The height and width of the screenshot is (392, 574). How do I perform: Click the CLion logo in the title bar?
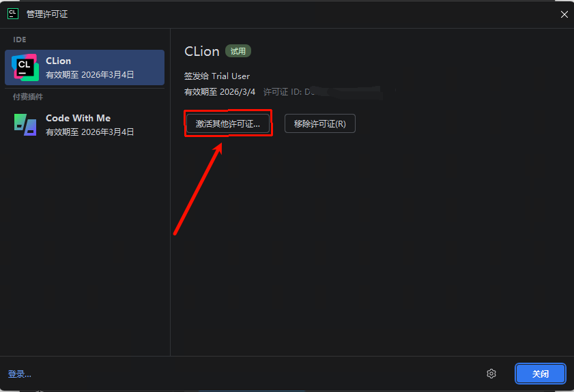(13, 14)
